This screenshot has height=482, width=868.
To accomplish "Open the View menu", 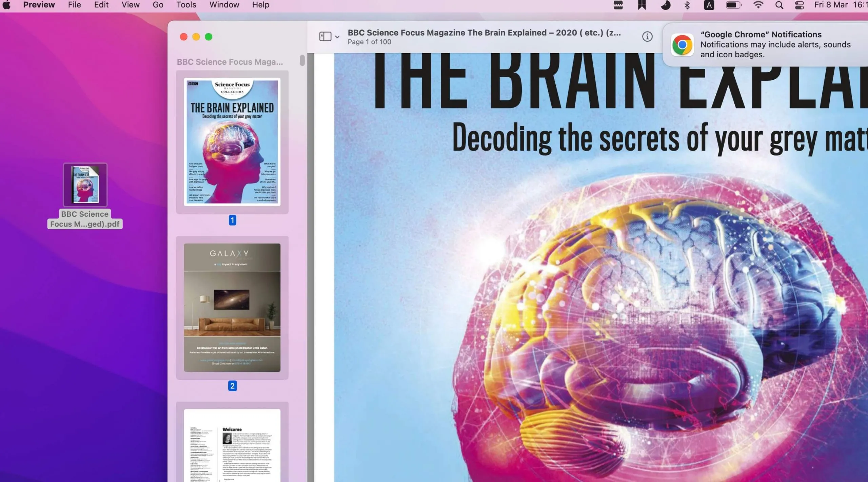I will [x=130, y=5].
